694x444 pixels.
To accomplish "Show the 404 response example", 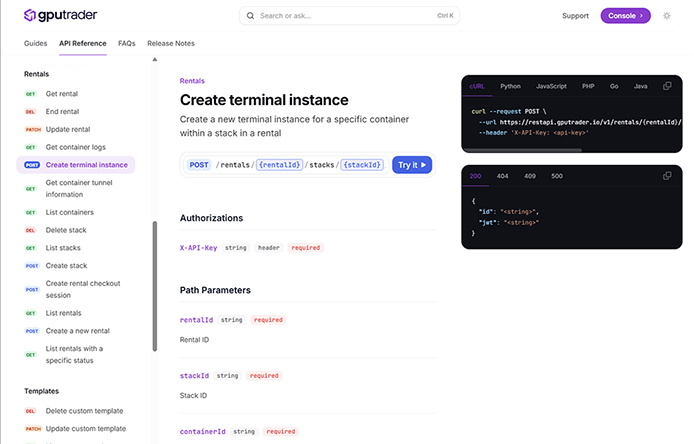I will pos(502,176).
